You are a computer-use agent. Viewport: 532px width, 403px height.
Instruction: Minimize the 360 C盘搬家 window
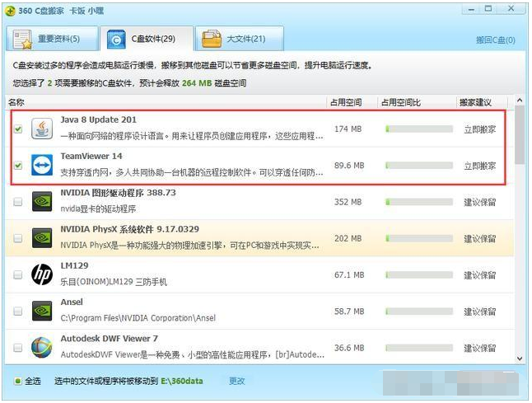pos(471,9)
